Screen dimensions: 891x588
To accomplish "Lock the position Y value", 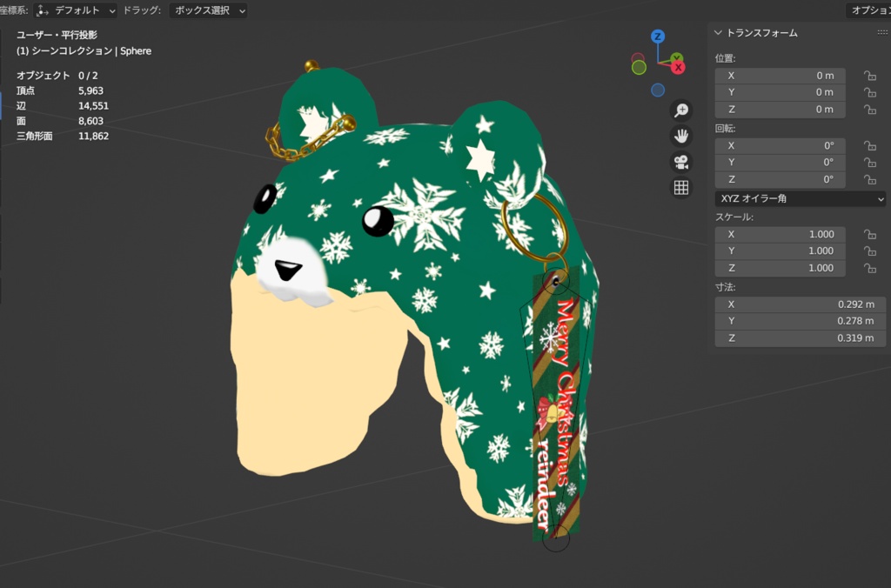I will (870, 92).
